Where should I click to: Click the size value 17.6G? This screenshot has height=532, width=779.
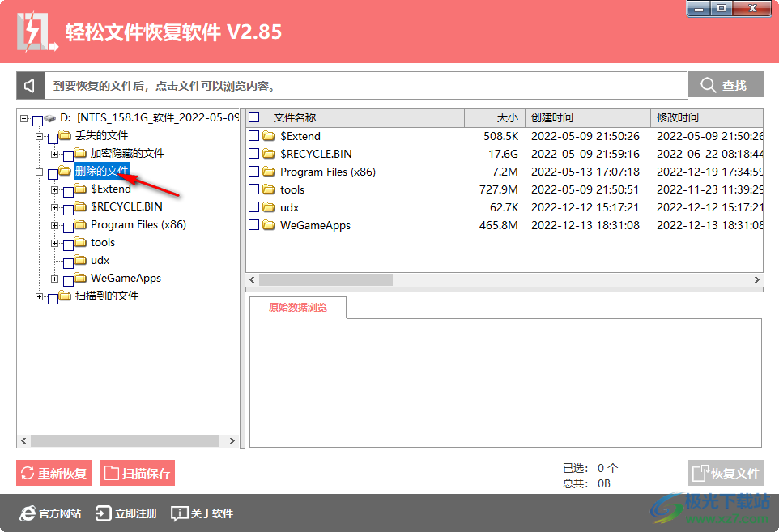pos(503,154)
